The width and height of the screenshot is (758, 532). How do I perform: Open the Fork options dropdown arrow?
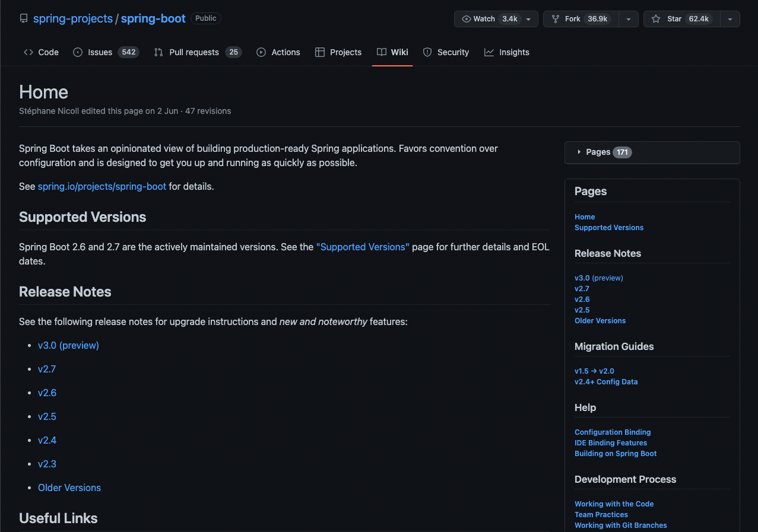pos(628,19)
